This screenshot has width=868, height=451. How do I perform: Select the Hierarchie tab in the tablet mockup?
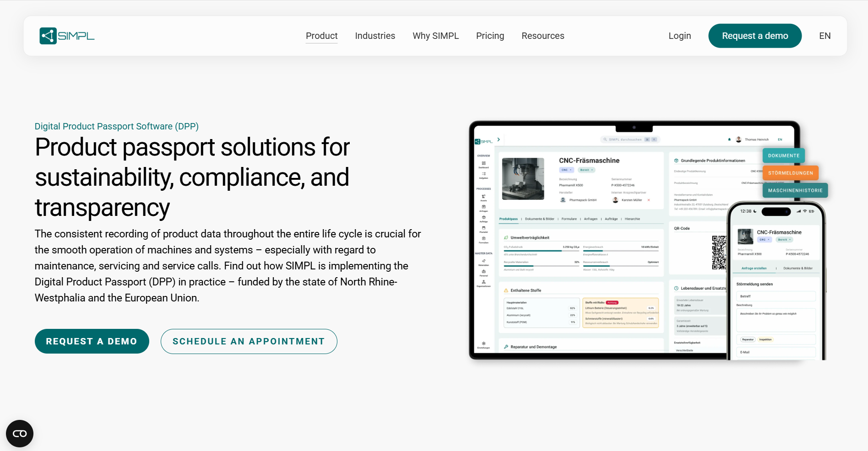click(x=632, y=219)
